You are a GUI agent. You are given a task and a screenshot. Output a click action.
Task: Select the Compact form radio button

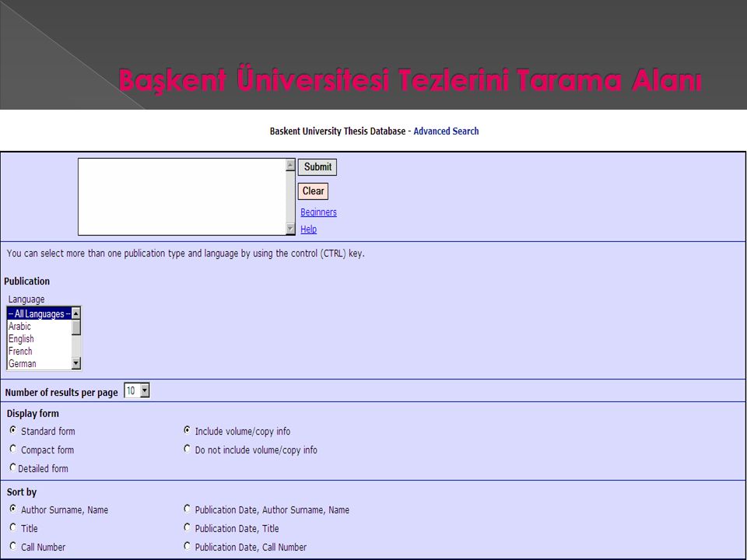pyautogui.click(x=13, y=449)
